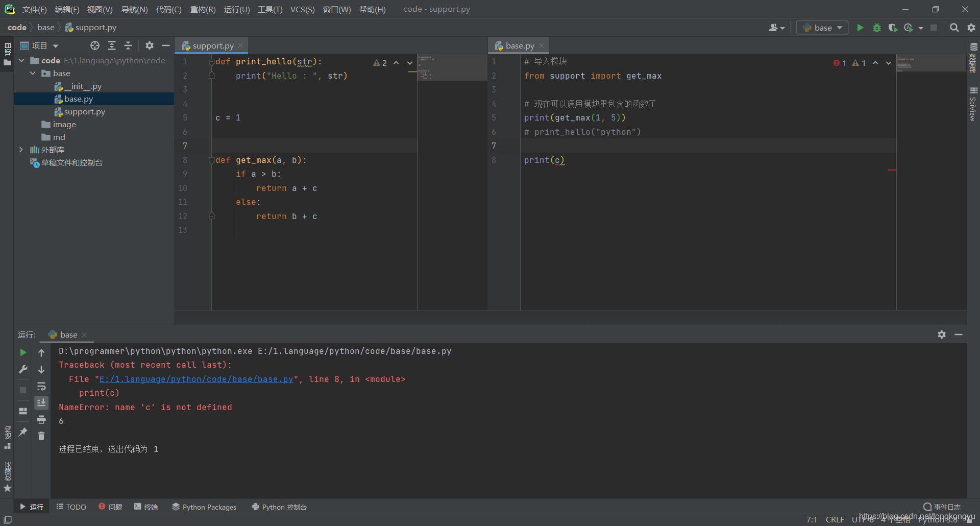980x526 pixels.
Task: Open the base run configuration dropdown
Action: (822, 28)
